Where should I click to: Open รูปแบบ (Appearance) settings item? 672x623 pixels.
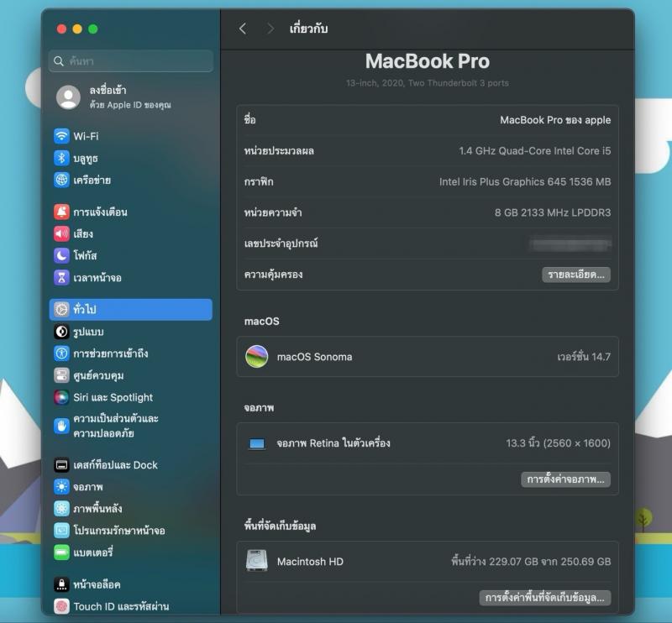[x=88, y=332]
